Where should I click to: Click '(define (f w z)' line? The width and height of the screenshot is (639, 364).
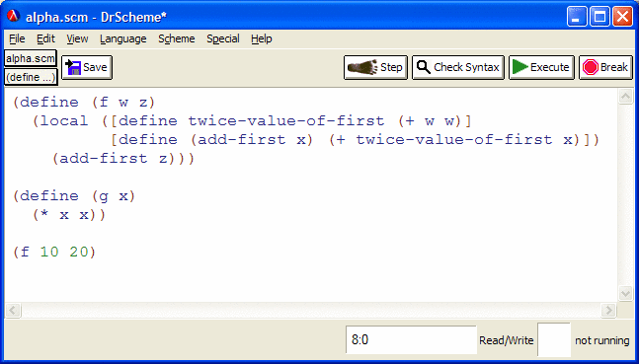(x=84, y=103)
